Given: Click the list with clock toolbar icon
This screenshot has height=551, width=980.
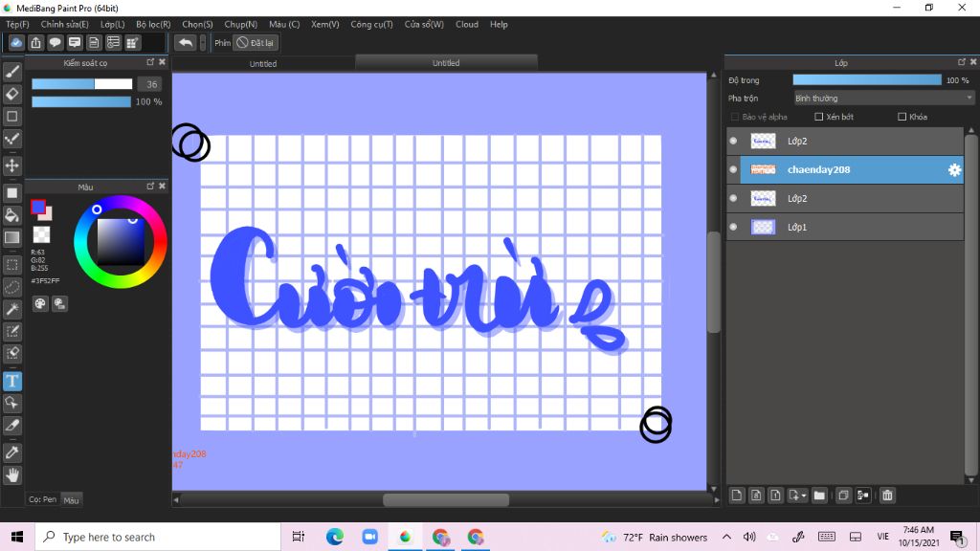Looking at the screenshot, I should pyautogui.click(x=113, y=42).
